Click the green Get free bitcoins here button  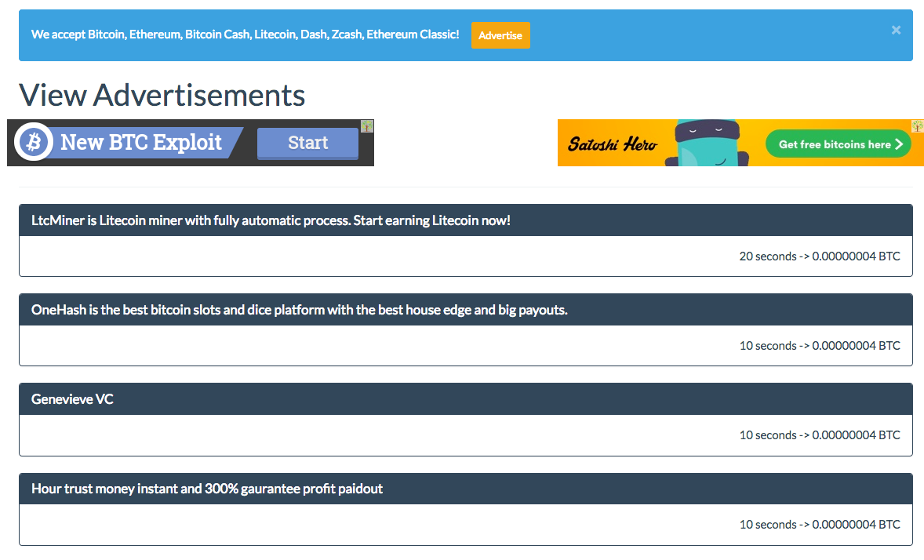click(839, 144)
